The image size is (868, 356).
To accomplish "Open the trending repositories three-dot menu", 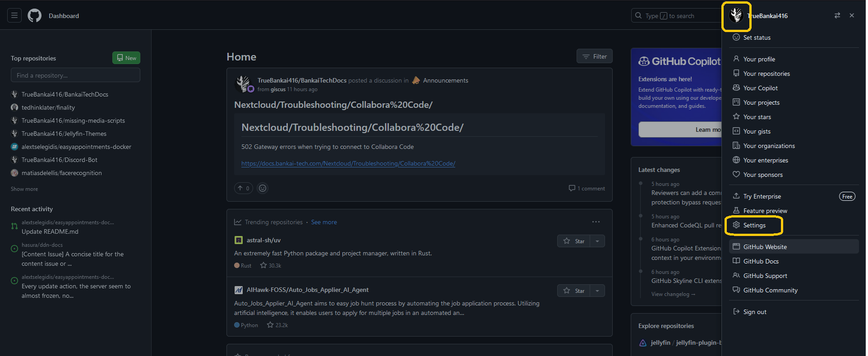I will 596,222.
